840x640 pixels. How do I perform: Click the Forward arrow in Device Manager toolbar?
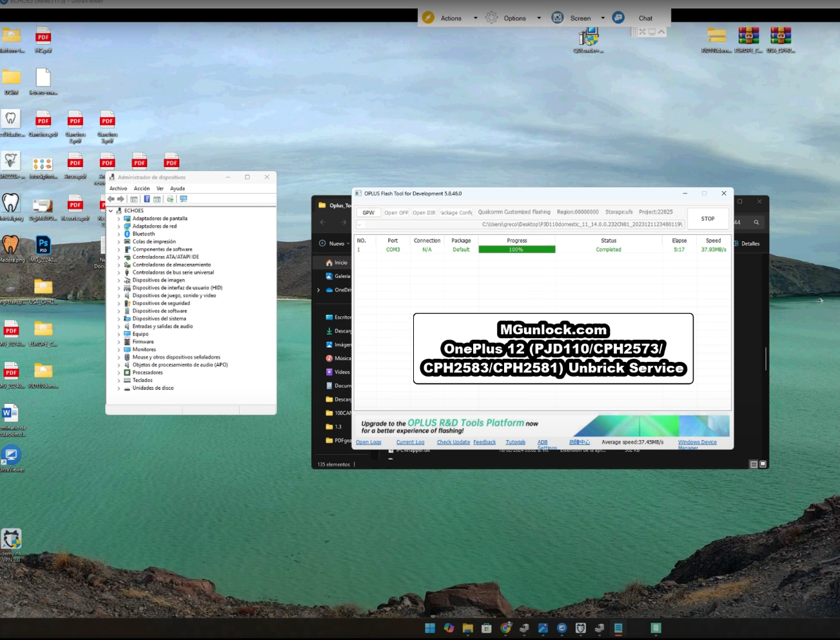click(121, 199)
